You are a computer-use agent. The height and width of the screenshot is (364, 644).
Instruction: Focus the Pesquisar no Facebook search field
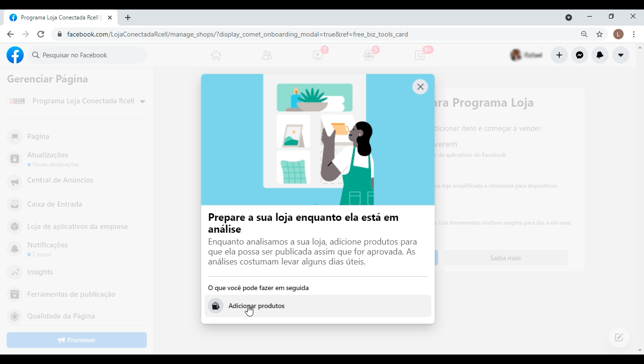pyautogui.click(x=87, y=55)
